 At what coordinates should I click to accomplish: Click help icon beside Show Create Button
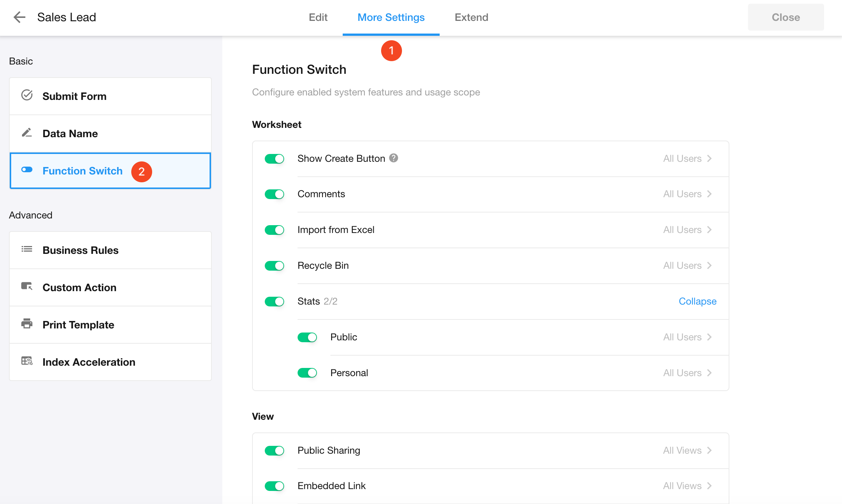click(x=393, y=158)
